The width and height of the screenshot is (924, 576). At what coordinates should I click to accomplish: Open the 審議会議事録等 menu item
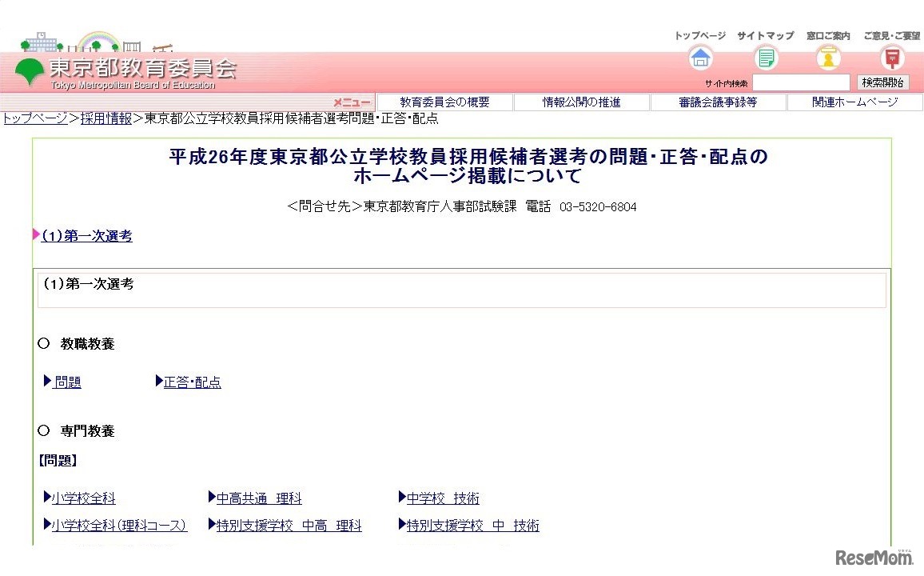pyautogui.click(x=718, y=102)
